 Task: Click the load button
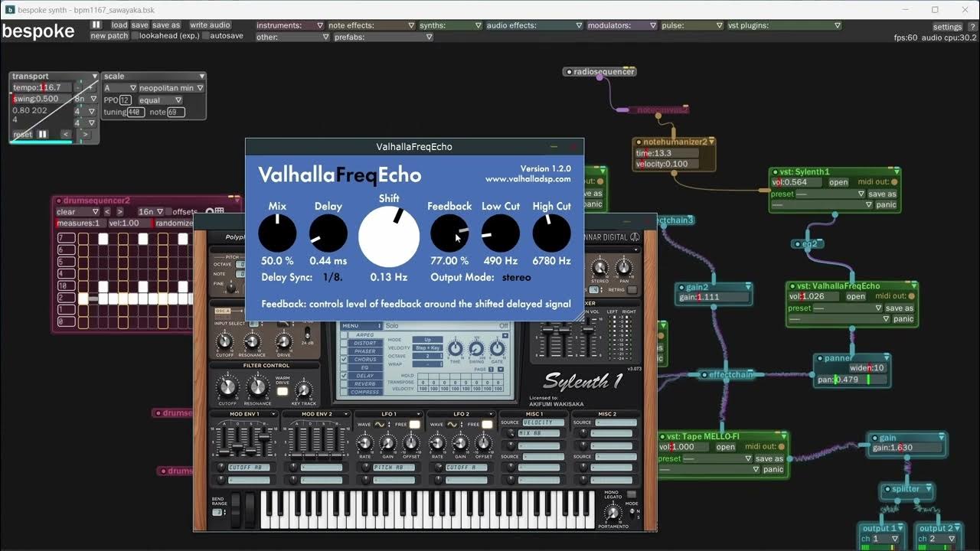tap(119, 24)
